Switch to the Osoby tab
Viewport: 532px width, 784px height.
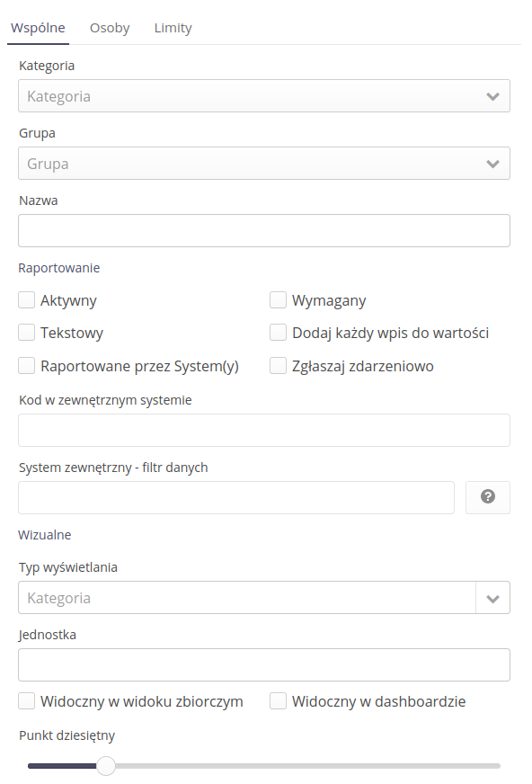click(x=110, y=28)
